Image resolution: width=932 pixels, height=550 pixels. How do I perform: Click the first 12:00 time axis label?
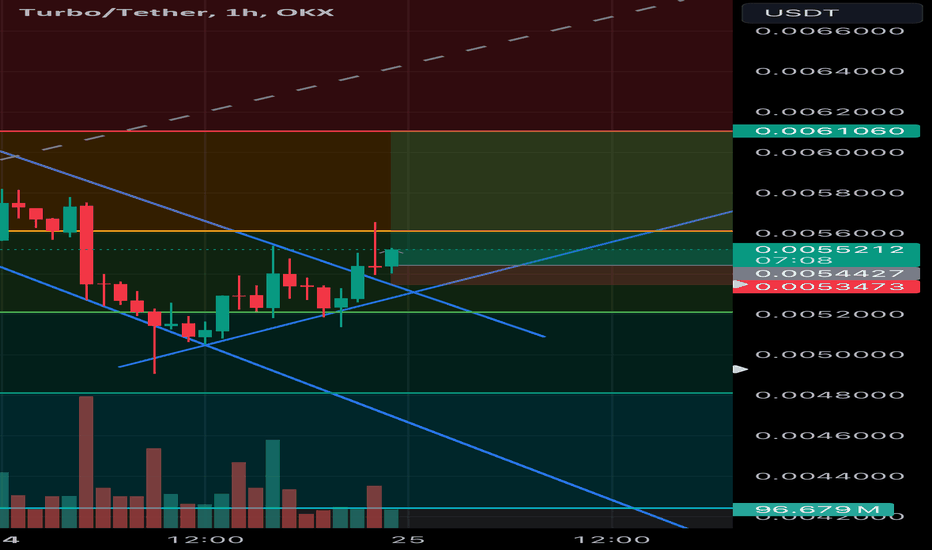click(205, 540)
